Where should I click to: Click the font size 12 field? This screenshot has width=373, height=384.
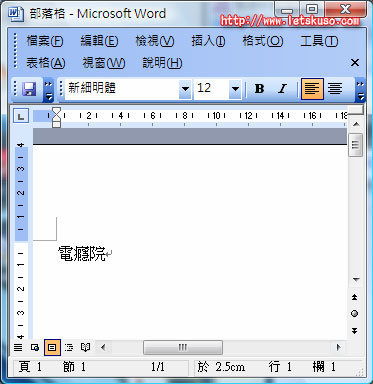point(212,89)
